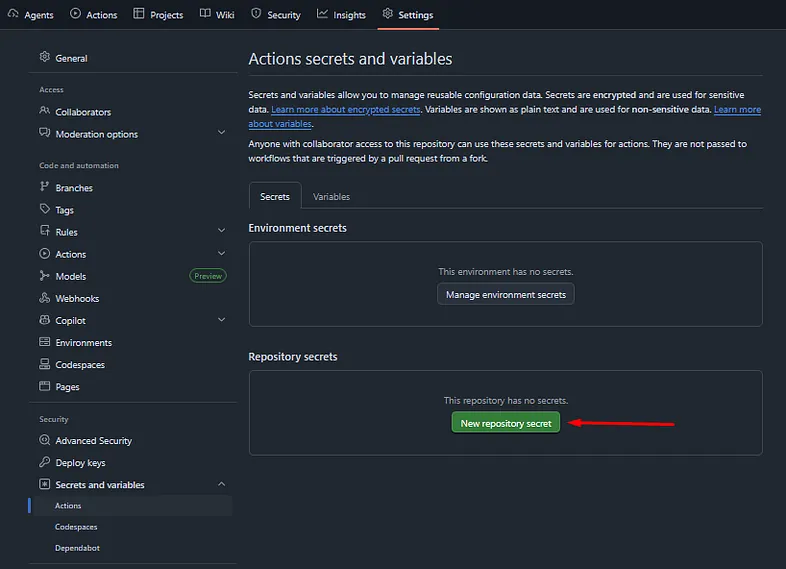This screenshot has width=786, height=569.
Task: Collapse the Secrets and variables chevron
Action: click(x=222, y=484)
